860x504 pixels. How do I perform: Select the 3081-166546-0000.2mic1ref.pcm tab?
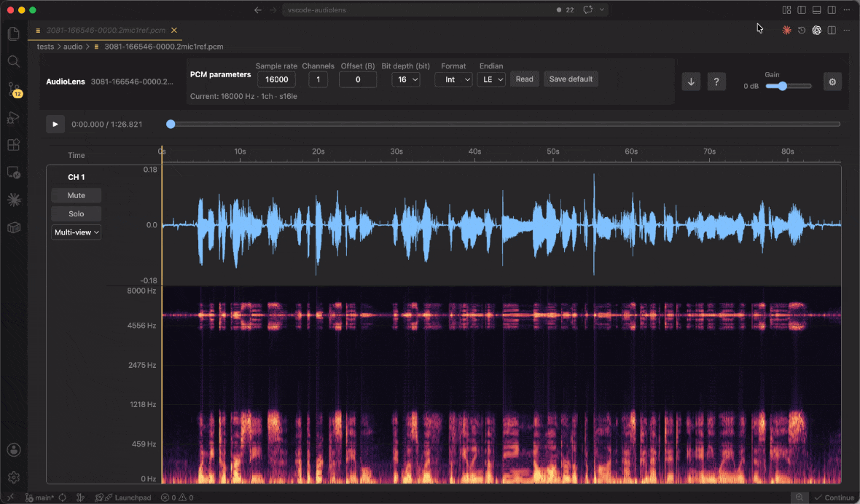click(x=105, y=30)
